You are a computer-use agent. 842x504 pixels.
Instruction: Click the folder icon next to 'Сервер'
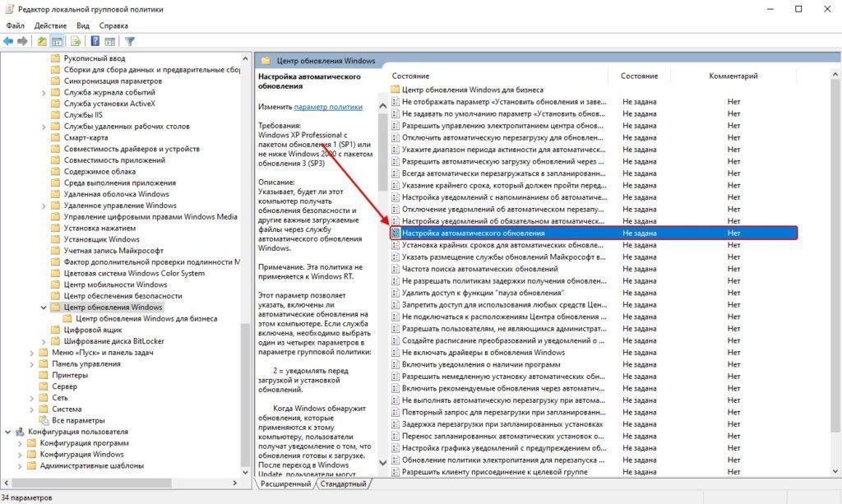[43, 386]
